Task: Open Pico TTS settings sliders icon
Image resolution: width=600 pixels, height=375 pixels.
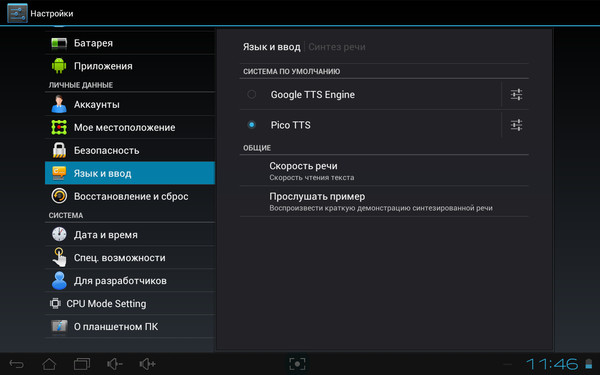Action: (516, 125)
